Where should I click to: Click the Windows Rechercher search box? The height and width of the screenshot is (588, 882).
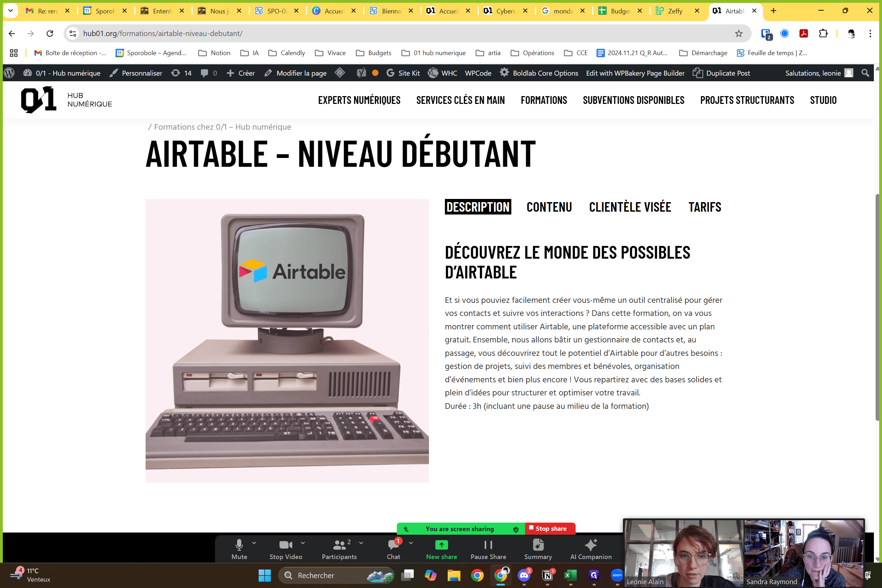[x=336, y=575]
